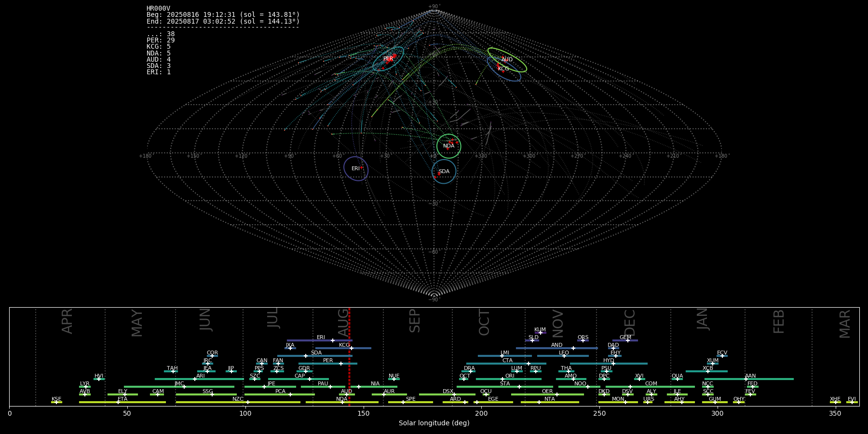Click the '...: 38' sporadic count in legend
The image size is (868, 434).
(x=161, y=34)
